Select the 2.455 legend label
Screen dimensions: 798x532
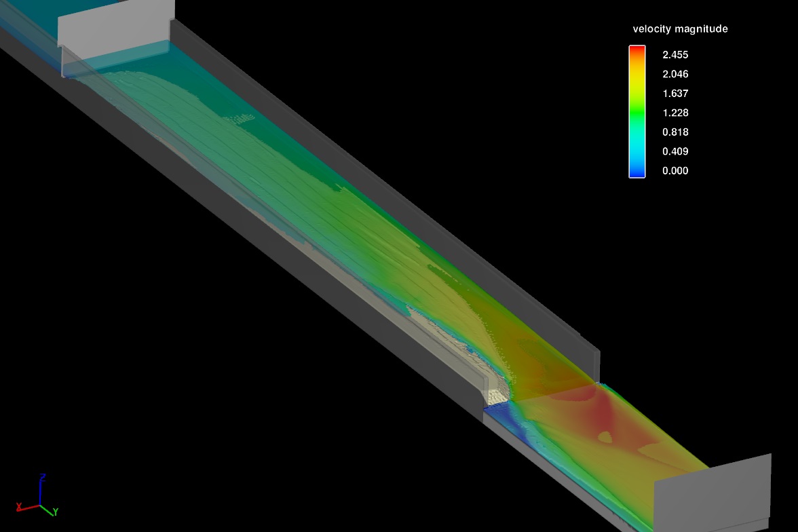(x=675, y=54)
